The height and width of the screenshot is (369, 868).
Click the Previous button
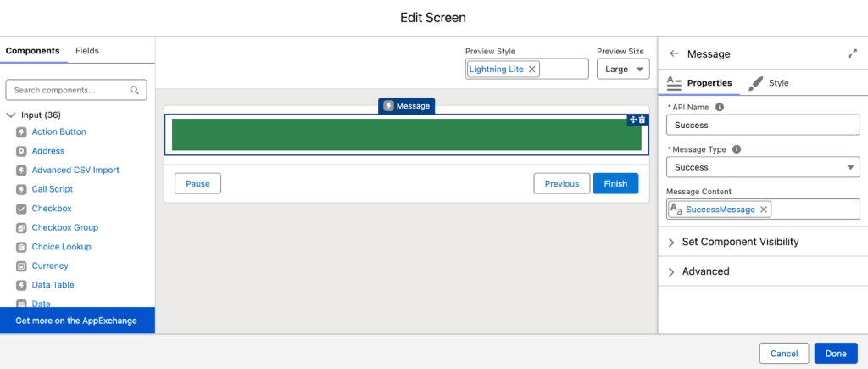[x=562, y=184]
